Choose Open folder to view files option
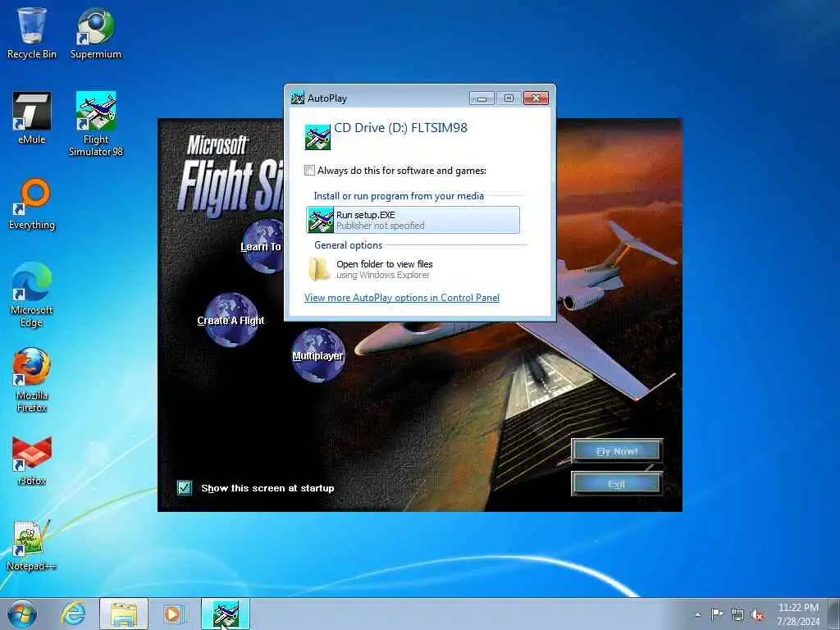The height and width of the screenshot is (630, 840). click(x=413, y=269)
